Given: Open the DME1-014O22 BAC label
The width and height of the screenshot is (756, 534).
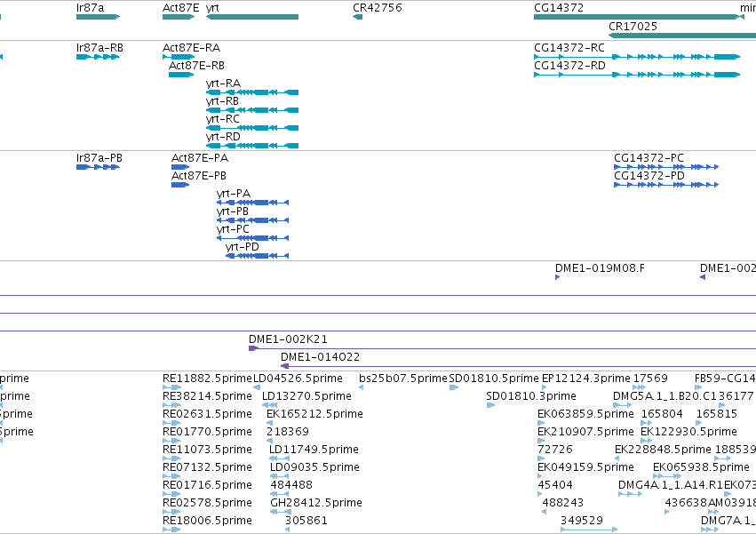Looking at the screenshot, I should click(x=320, y=357).
